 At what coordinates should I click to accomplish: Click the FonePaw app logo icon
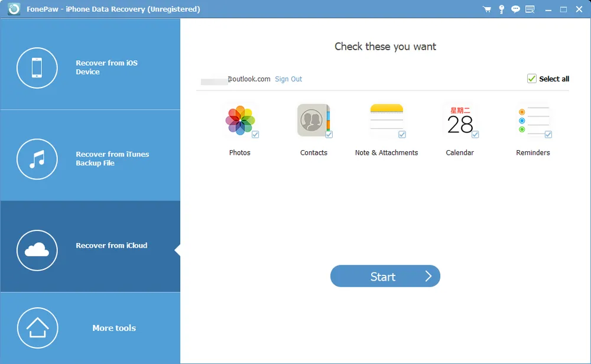click(x=14, y=9)
